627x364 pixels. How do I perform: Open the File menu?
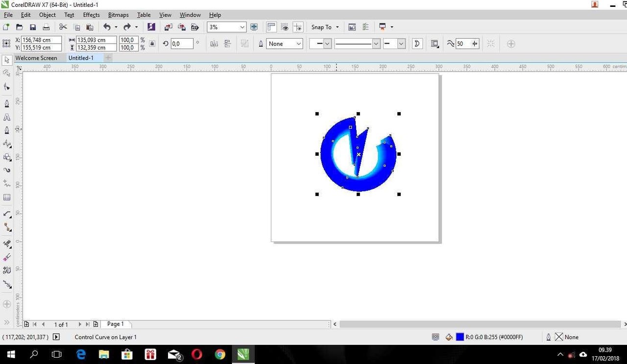tap(8, 15)
